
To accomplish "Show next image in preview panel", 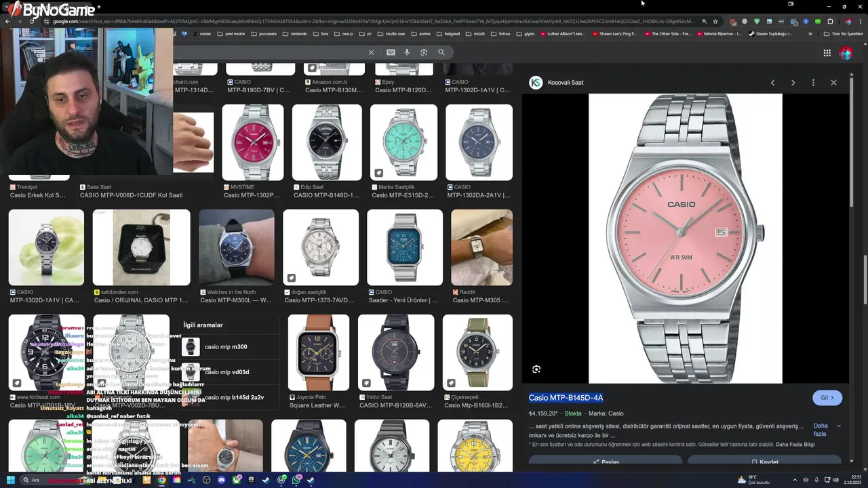I will point(793,83).
